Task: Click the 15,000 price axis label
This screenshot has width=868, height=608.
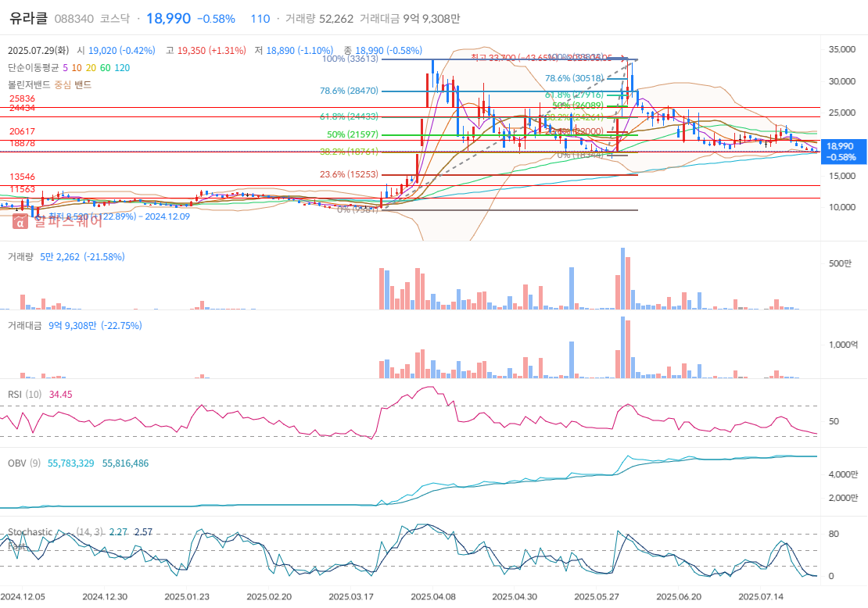Action: (841, 176)
